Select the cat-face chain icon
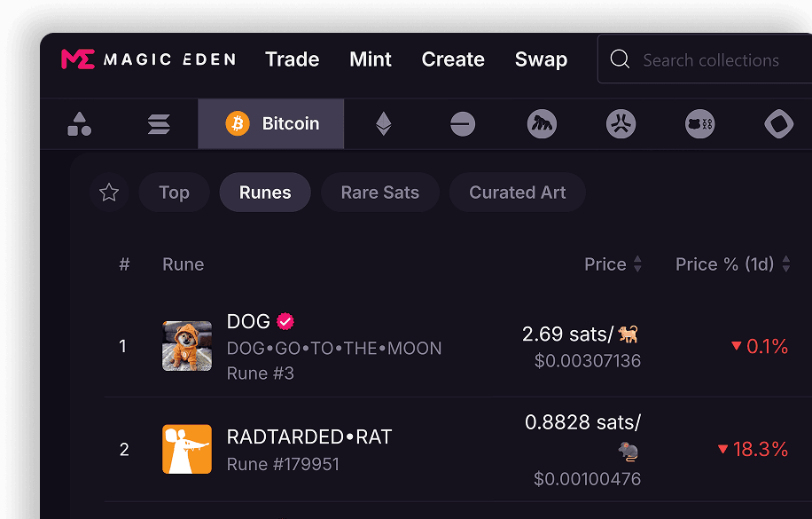Viewport: 812px width, 519px height. point(699,124)
